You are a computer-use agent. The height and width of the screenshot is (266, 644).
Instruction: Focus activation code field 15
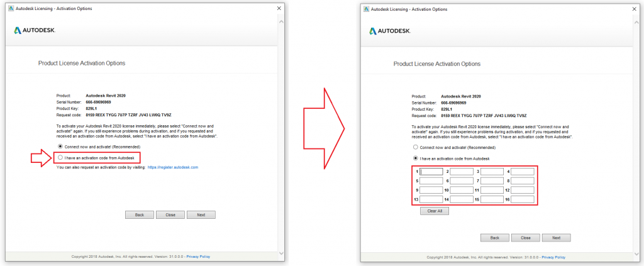point(492,199)
